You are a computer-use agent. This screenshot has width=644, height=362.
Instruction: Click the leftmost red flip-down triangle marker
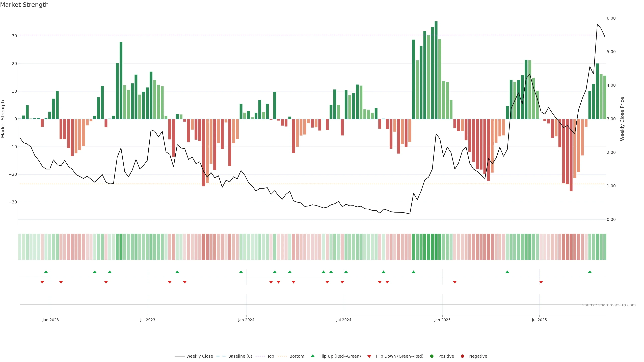tap(42, 282)
